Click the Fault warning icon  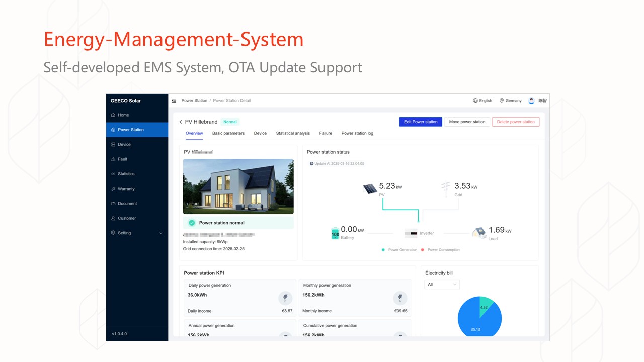click(113, 159)
